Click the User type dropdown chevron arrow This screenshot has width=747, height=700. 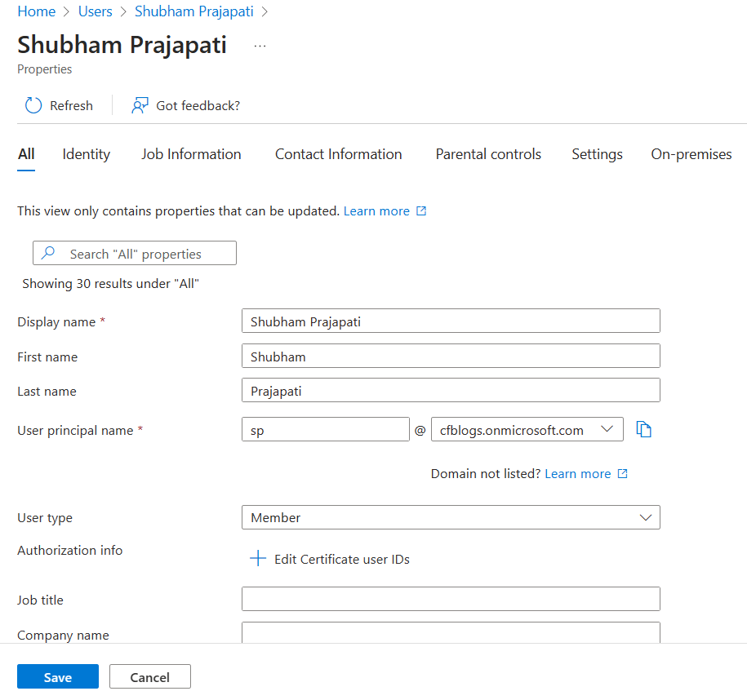pos(646,517)
